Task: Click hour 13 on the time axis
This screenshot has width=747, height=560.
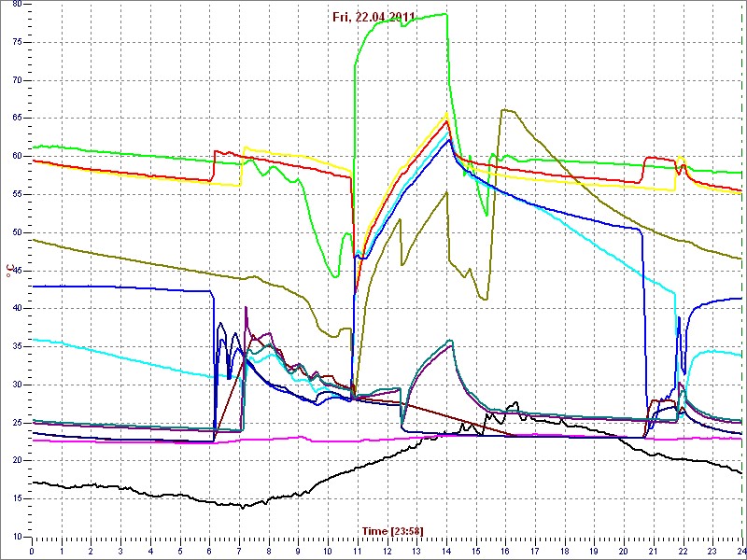Action: 416,551
